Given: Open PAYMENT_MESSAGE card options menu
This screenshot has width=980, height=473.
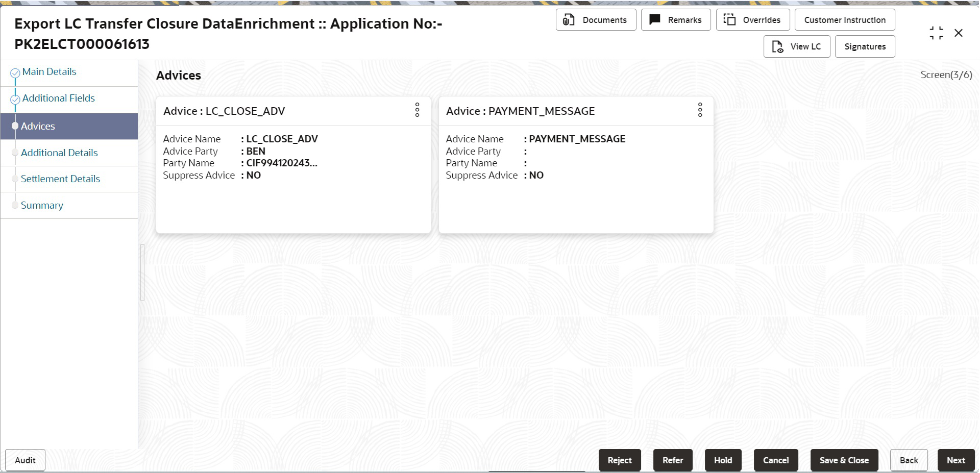Looking at the screenshot, I should click(700, 110).
